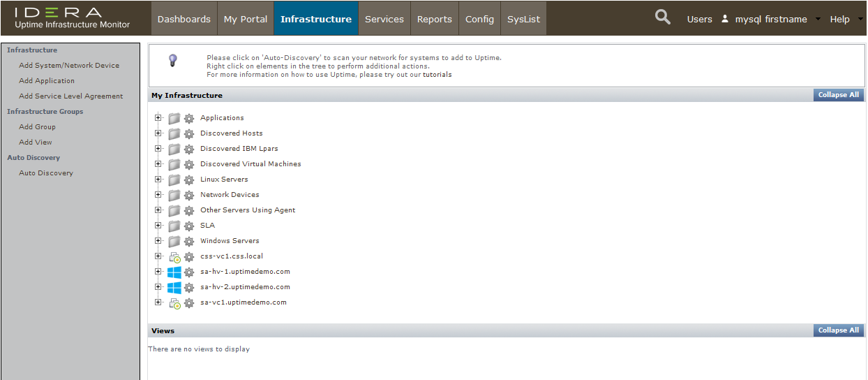This screenshot has height=380, width=868.
Task: Expand the css-vc1.css.local node
Action: 158,256
